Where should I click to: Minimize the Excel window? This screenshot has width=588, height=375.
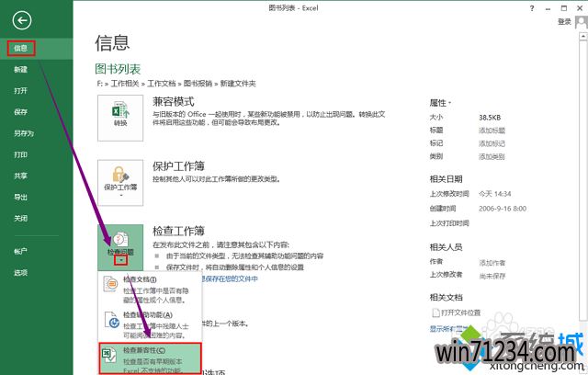click(548, 8)
